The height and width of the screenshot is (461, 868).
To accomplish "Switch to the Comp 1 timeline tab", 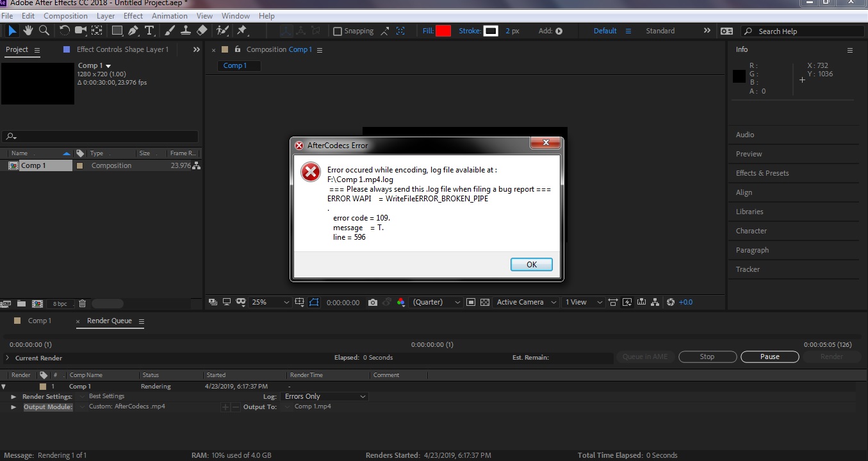I will point(39,321).
